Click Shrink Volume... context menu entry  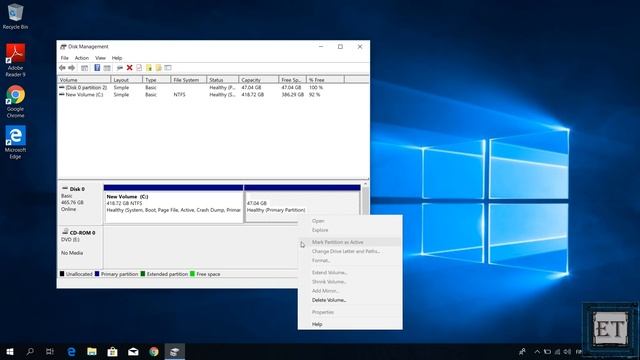pyautogui.click(x=350, y=282)
